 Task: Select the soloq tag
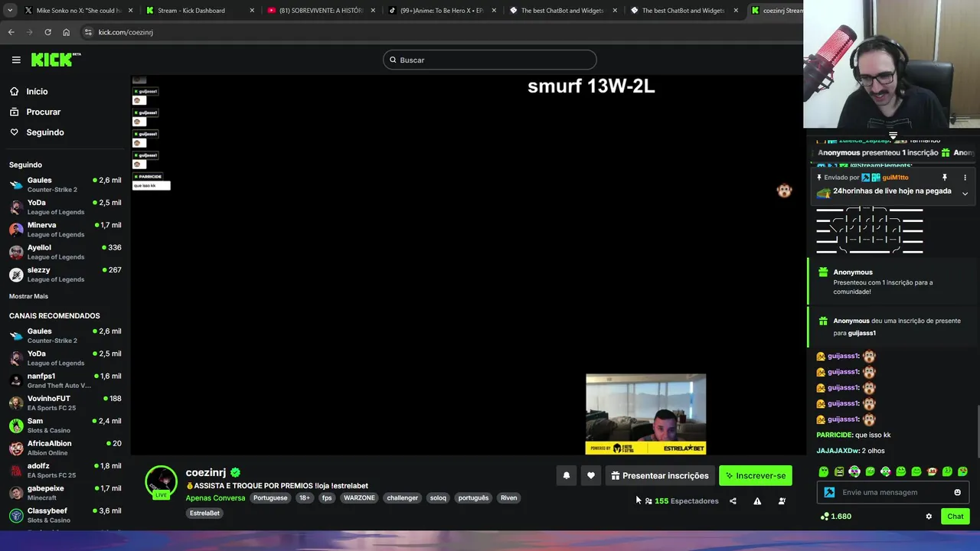tap(438, 498)
